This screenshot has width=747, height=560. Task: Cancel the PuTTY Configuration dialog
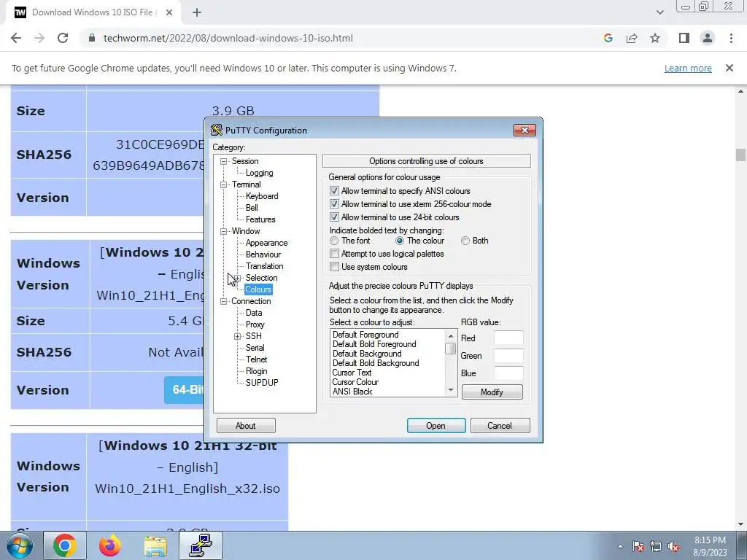tap(500, 426)
